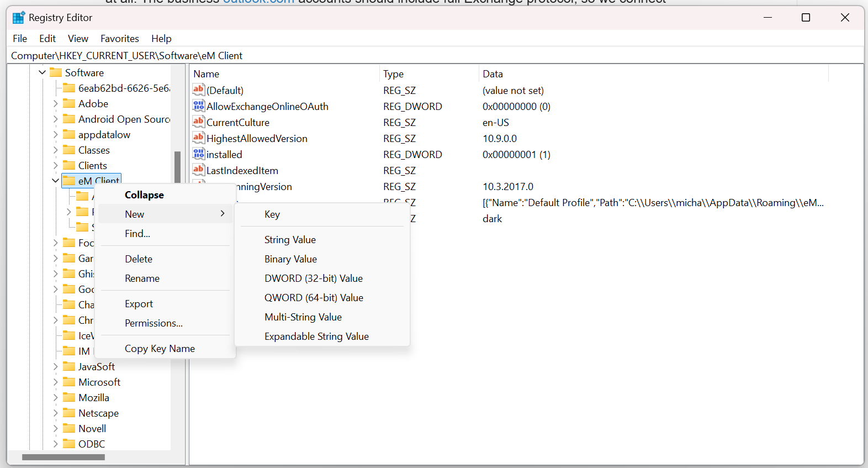
Task: Expand the Android Open Source key
Action: point(55,119)
